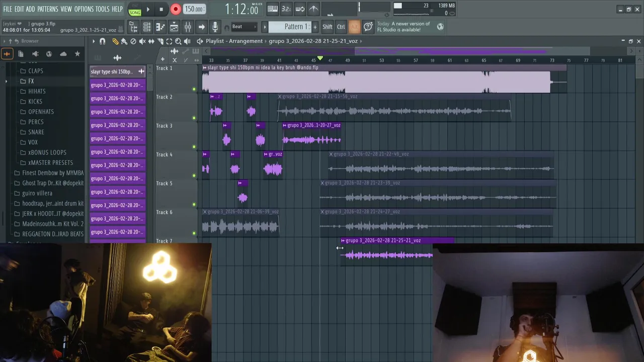Screen dimensions: 644x362
Task: Open the piano roll view icon
Action: (160, 27)
